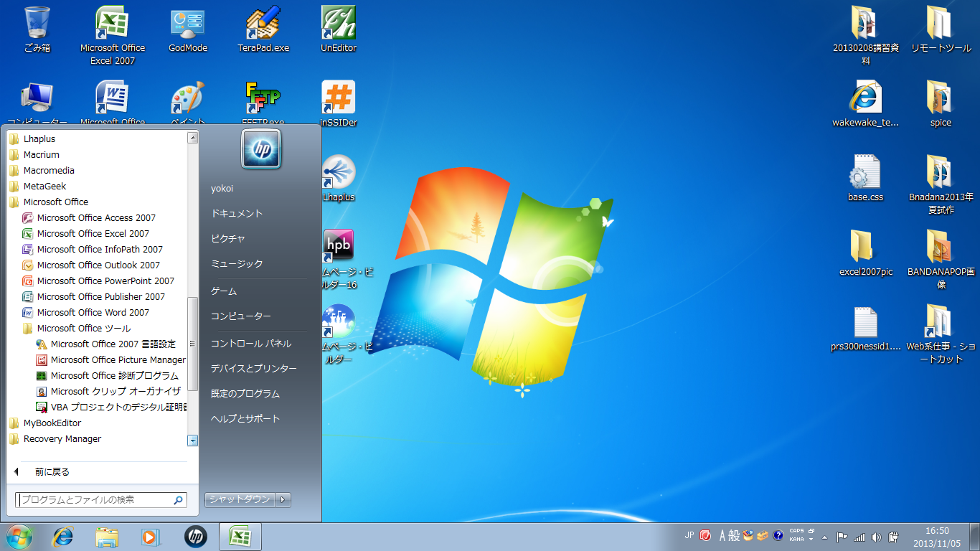Collapse the Microsoft Office folder
This screenshot has width=980, height=551.
[x=55, y=202]
